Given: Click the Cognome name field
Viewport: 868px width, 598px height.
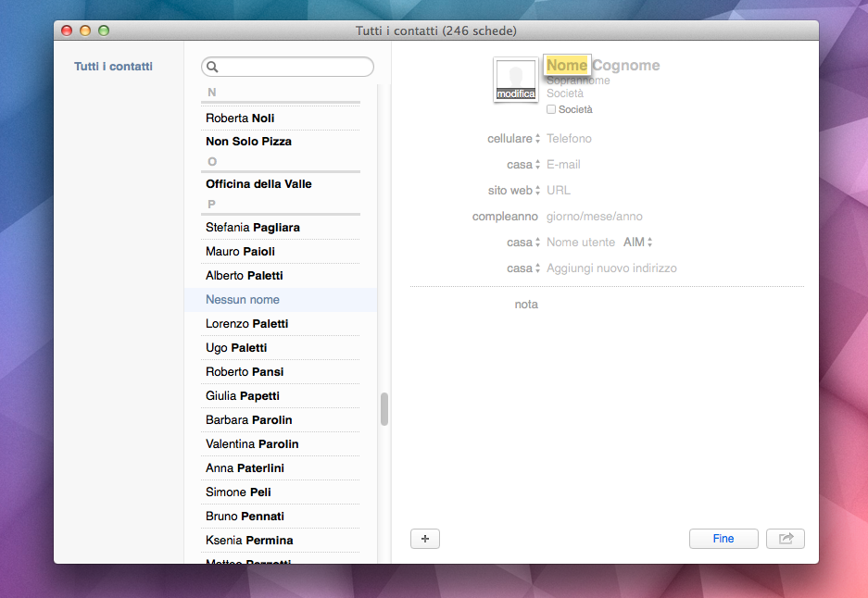Looking at the screenshot, I should (x=625, y=66).
